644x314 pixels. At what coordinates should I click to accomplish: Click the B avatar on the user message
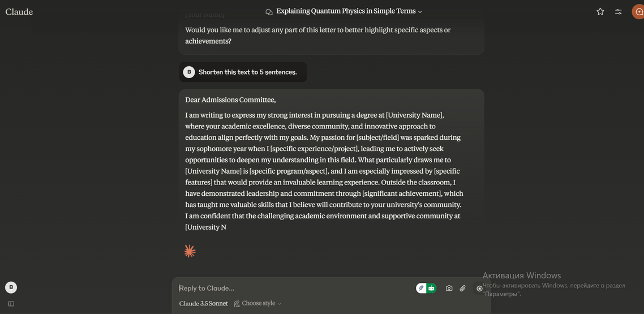(189, 72)
